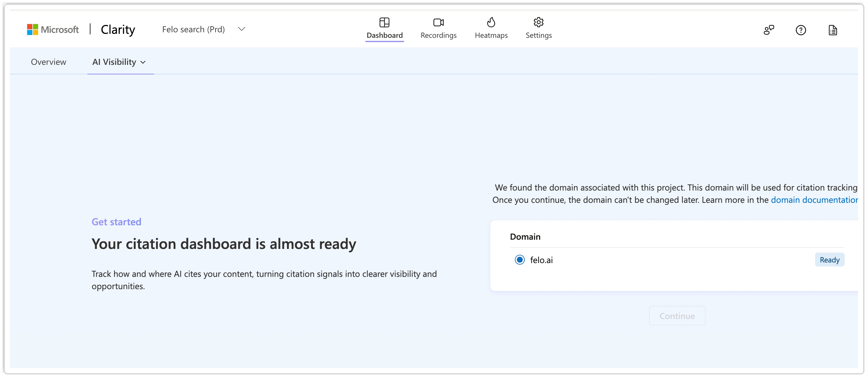The width and height of the screenshot is (868, 378).
Task: Click the felo.ai domain label
Action: [x=541, y=260]
